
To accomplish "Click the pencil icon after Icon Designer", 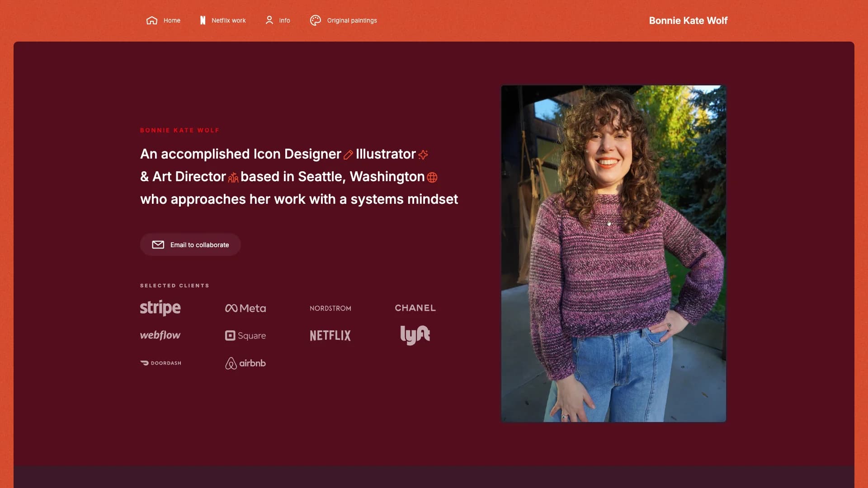I will tap(348, 155).
